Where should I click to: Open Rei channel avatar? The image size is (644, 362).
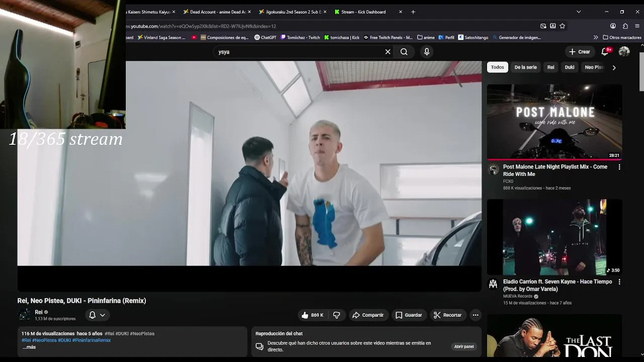[24, 315]
